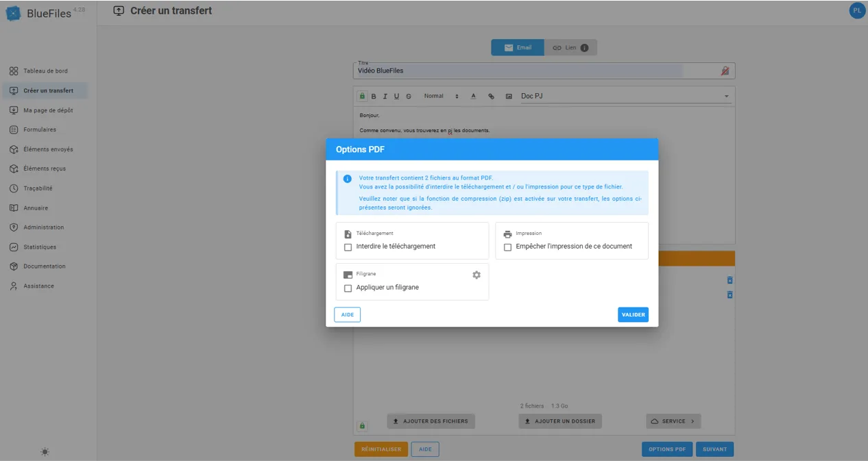Apply strikethrough formatting in editor
This screenshot has height=461, width=868.
(x=409, y=97)
